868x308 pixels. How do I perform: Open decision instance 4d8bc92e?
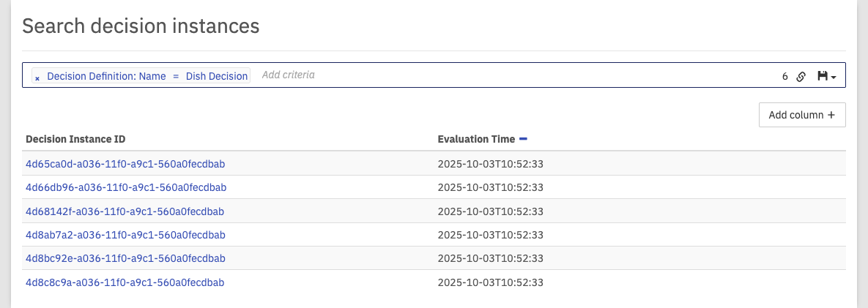pyautogui.click(x=125, y=258)
